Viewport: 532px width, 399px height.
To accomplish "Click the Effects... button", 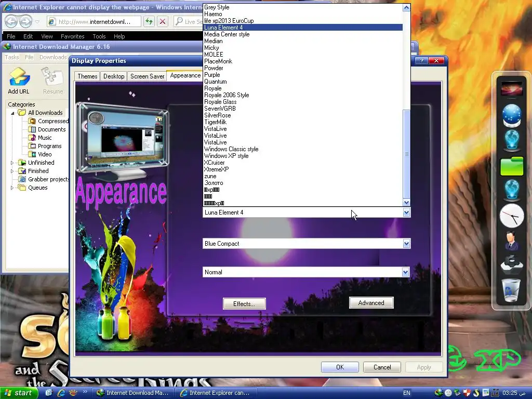I will pos(244,303).
